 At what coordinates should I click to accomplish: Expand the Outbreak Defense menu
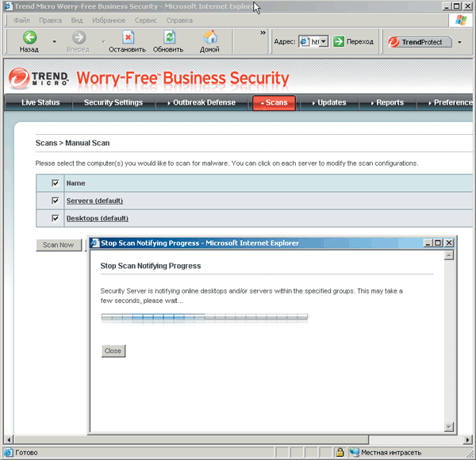(x=202, y=102)
